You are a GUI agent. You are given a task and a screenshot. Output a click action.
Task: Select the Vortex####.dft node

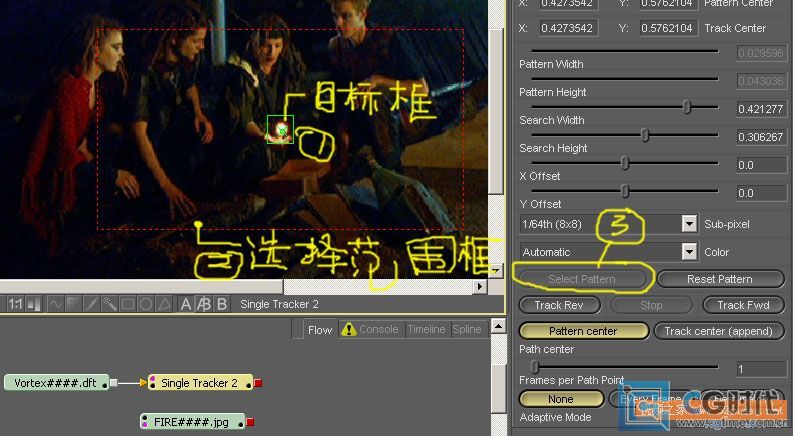[x=56, y=383]
